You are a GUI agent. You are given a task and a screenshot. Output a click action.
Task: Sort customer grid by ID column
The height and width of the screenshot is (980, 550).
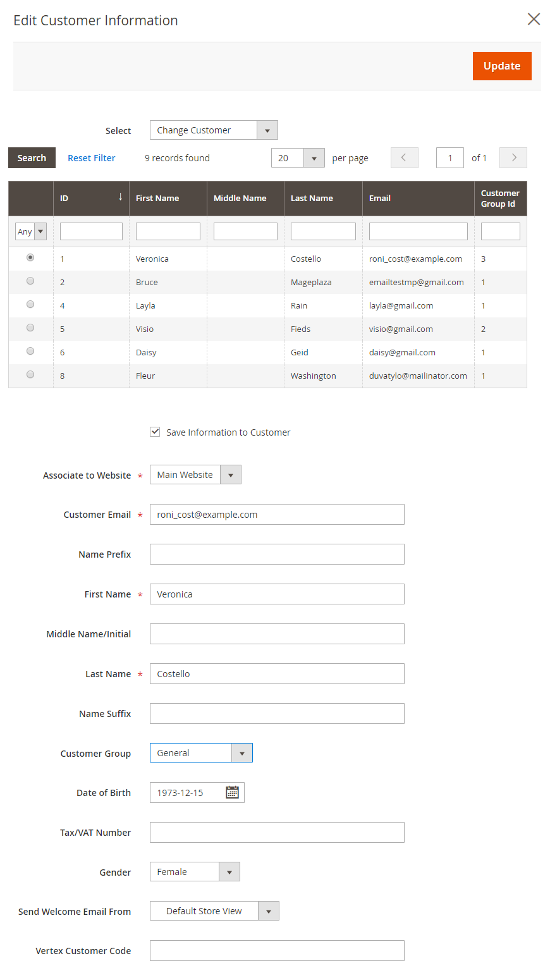pos(91,199)
